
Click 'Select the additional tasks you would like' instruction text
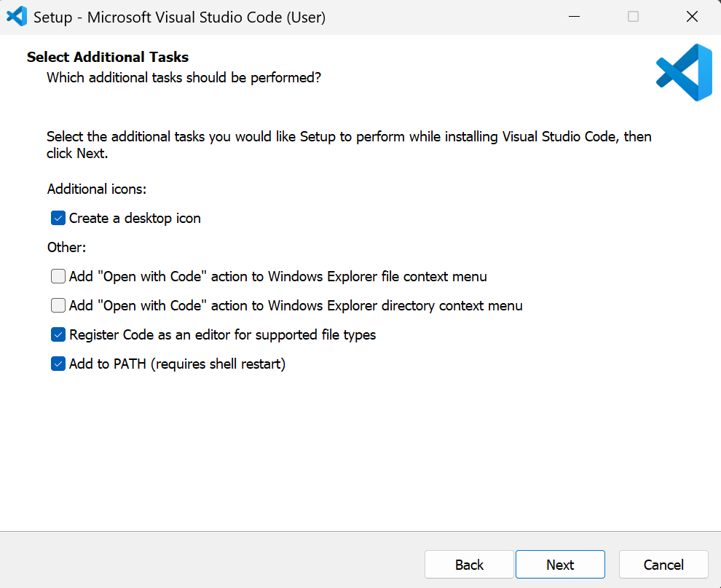pyautogui.click(x=349, y=145)
